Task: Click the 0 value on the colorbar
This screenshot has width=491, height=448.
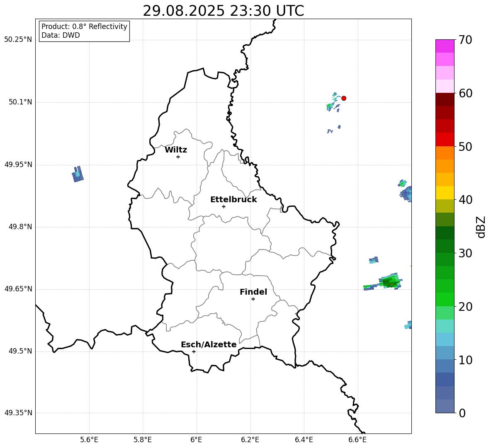Action: pos(462,413)
